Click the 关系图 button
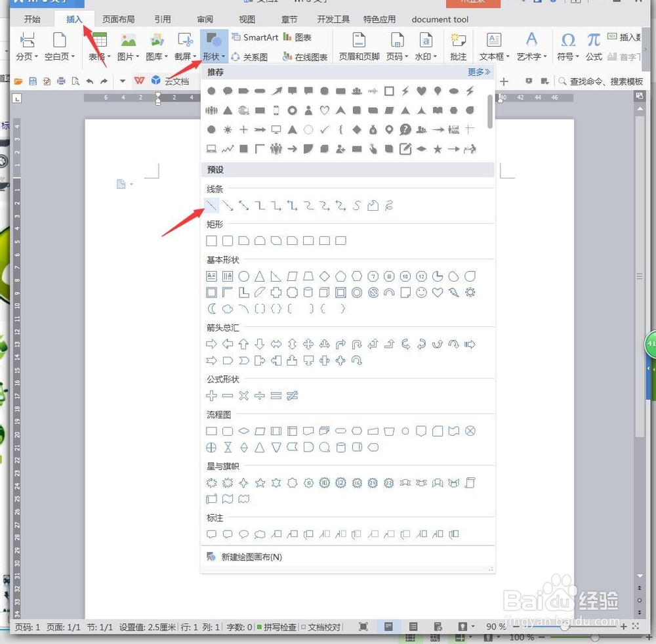Viewport: 656px width, 644px height. coord(249,56)
